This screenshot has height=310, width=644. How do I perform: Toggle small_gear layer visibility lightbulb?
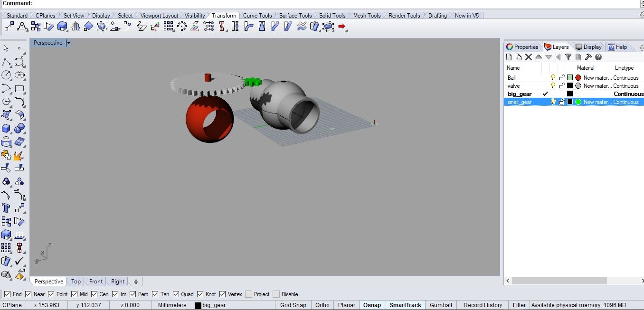553,102
